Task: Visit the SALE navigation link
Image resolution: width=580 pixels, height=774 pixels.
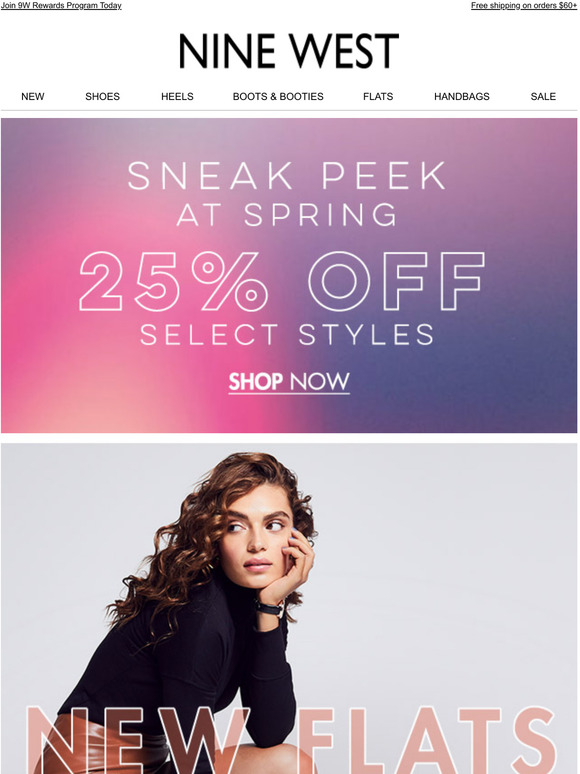Action: coord(543,97)
